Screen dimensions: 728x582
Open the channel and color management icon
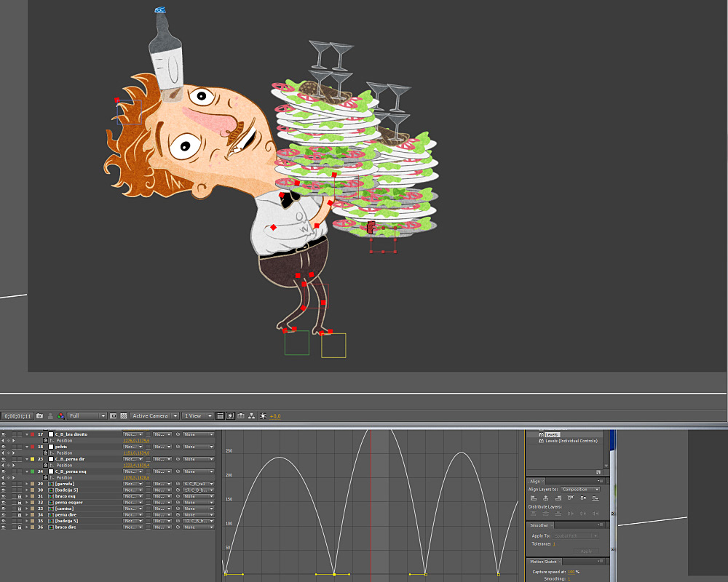tap(60, 415)
